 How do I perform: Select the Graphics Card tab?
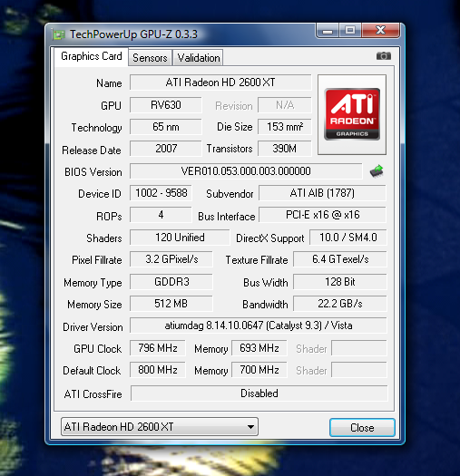(92, 56)
